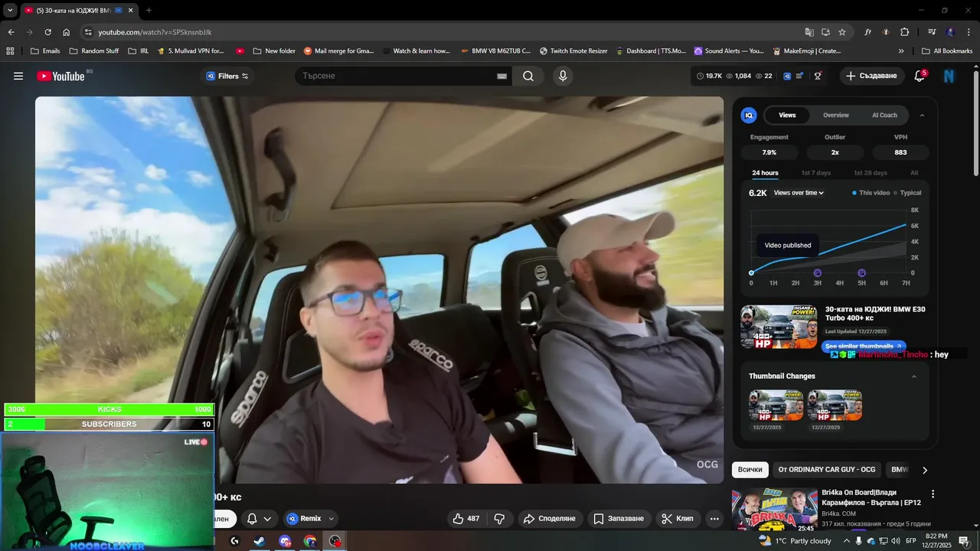980x551 pixels.
Task: Click the Запазване save button
Action: point(619,518)
